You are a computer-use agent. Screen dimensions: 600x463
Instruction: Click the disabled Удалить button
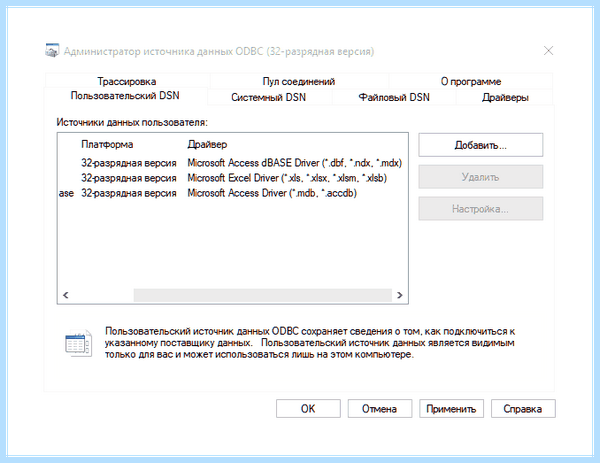coord(481,177)
